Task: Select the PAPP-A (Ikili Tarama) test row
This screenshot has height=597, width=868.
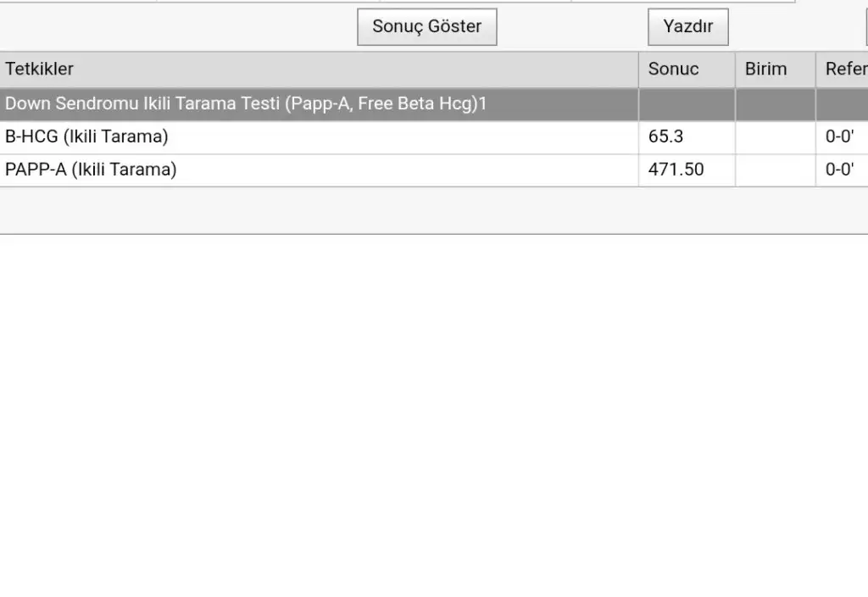Action: (x=434, y=170)
